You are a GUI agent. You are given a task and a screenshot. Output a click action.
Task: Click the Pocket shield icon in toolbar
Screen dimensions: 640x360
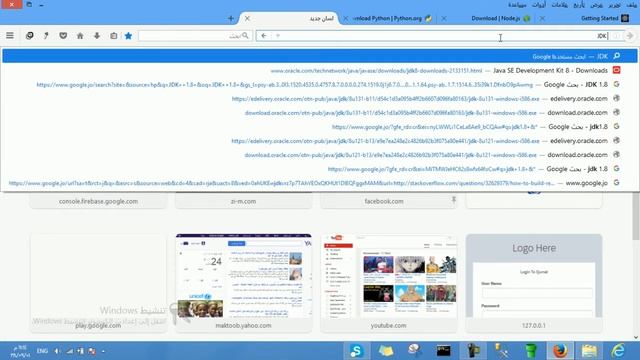click(x=63, y=36)
